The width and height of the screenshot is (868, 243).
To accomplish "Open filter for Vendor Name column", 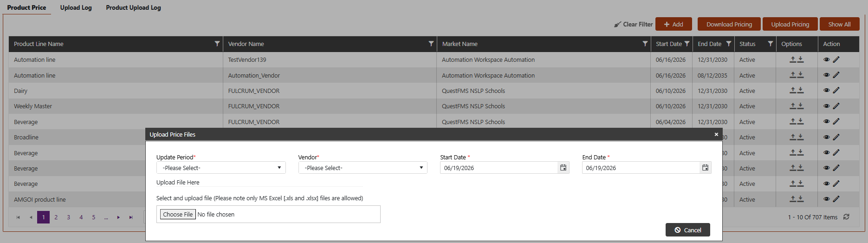I will (x=431, y=44).
